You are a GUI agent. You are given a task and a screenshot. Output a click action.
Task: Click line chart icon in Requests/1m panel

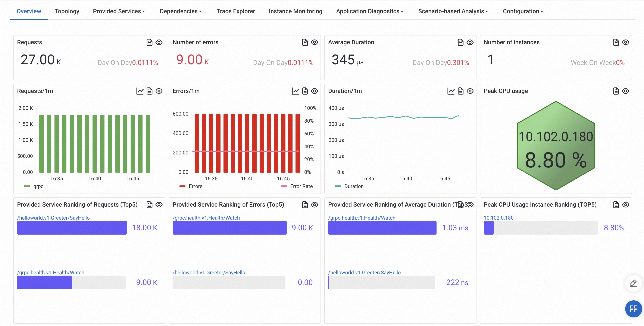(x=140, y=91)
